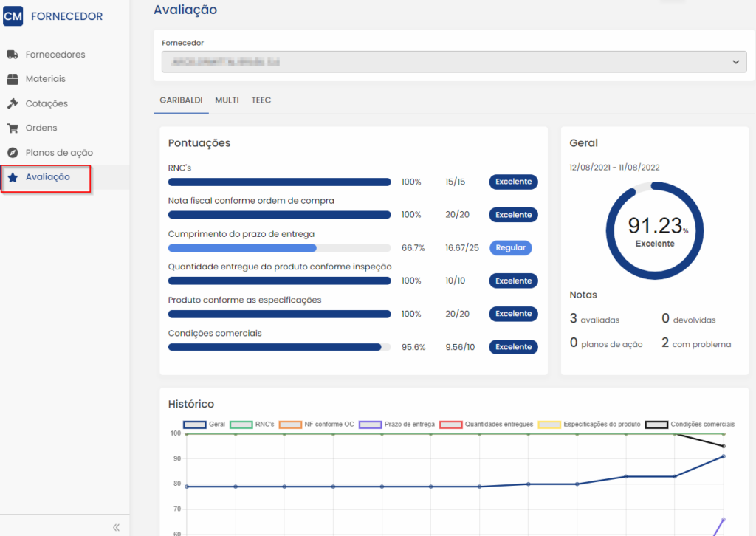Toggle the Geral series in chart legend
The width and height of the screenshot is (756, 536).
click(x=195, y=425)
